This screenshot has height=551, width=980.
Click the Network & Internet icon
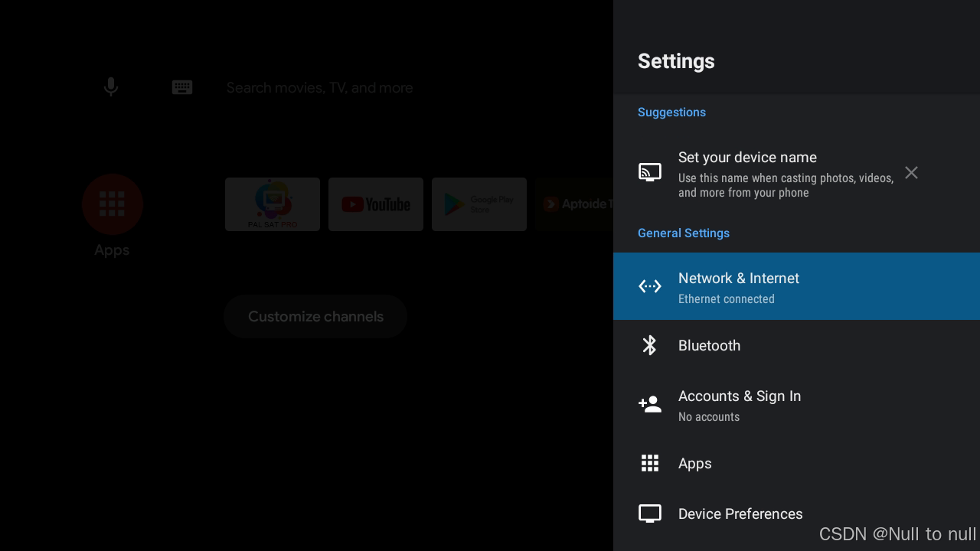[650, 286]
